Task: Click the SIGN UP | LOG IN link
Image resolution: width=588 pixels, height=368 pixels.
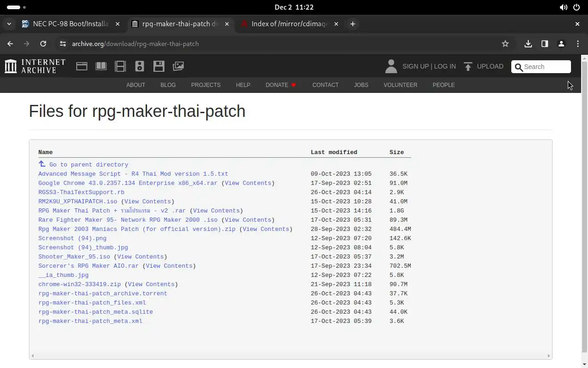Action: [x=429, y=66]
